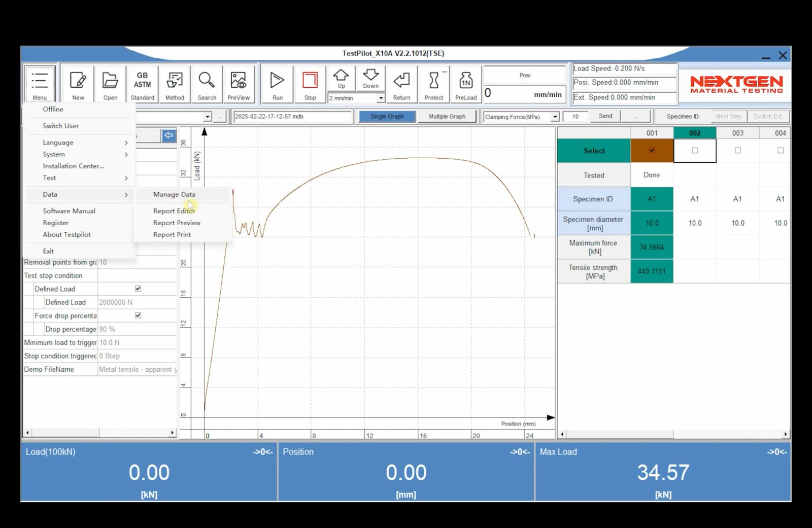Open the Clamping Force(MPa) dropdown
The height and width of the screenshot is (528, 812).
[555, 117]
